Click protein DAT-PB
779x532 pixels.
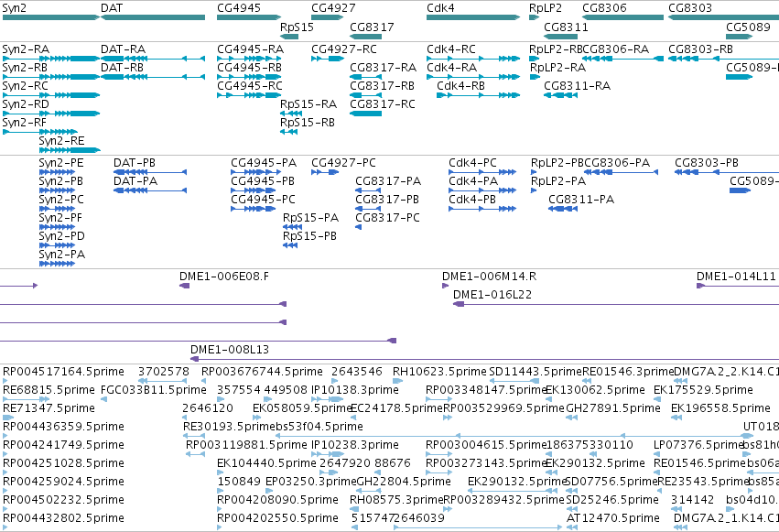[135, 163]
